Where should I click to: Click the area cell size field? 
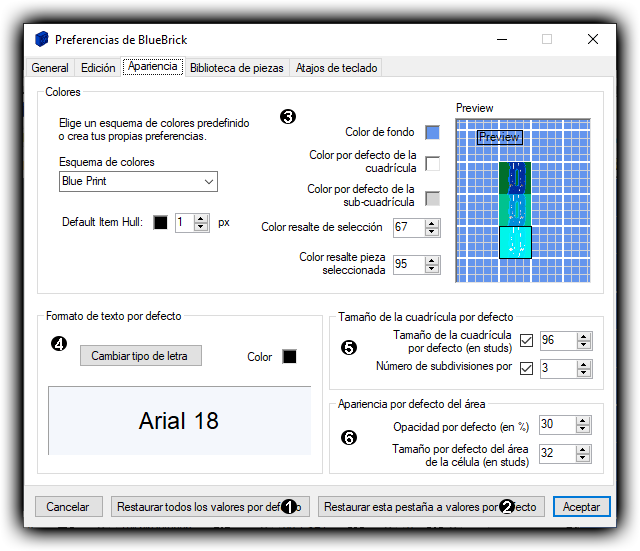pos(558,453)
